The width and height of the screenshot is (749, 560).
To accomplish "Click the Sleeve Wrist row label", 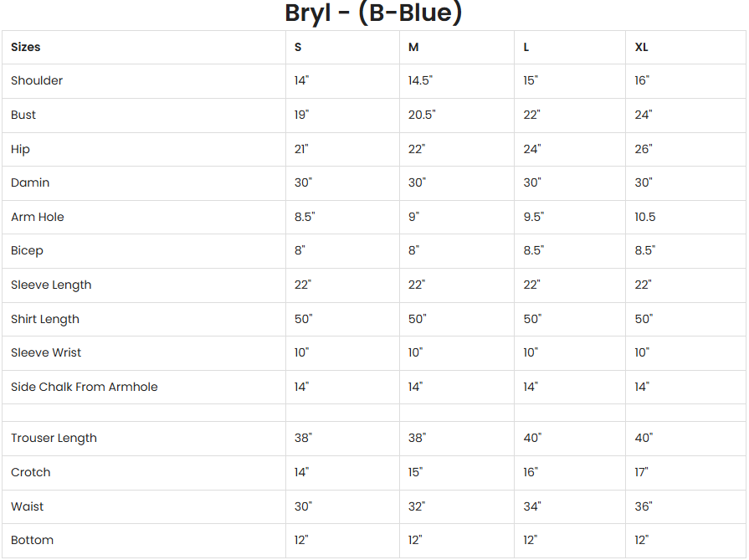I will click(46, 352).
